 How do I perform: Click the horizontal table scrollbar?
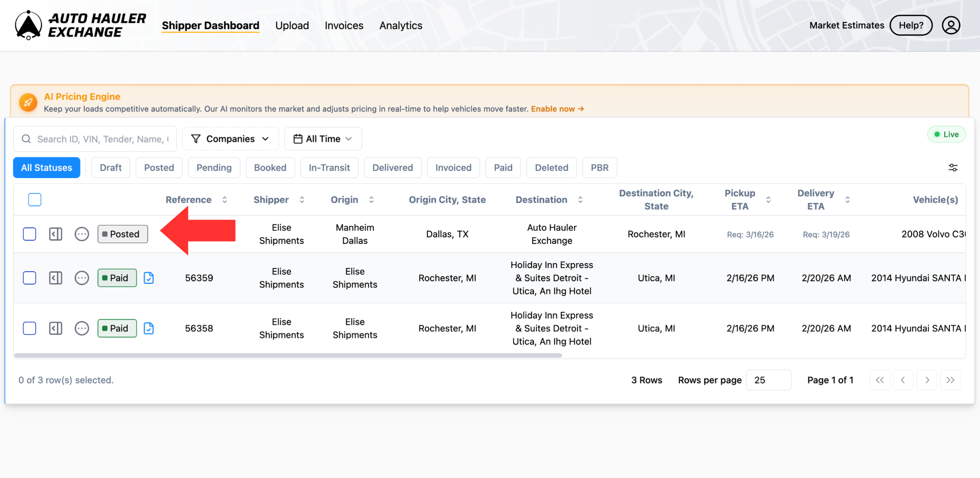[288, 356]
